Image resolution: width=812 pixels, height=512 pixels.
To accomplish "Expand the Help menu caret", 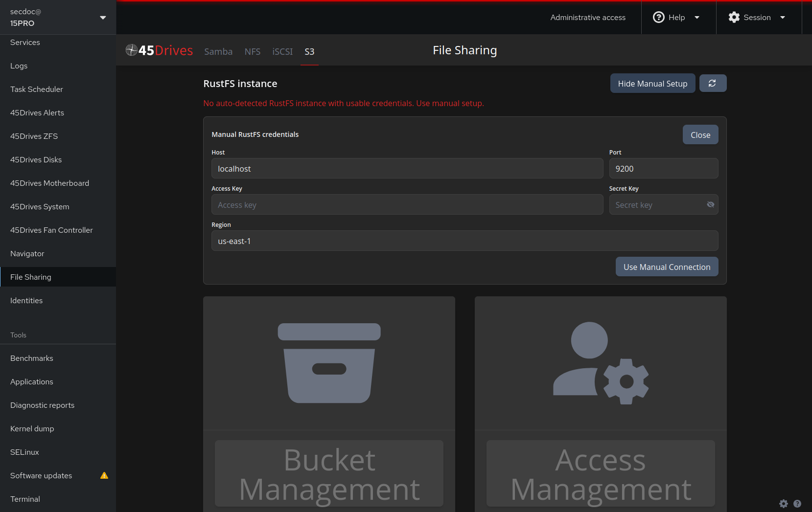I will coord(697,18).
